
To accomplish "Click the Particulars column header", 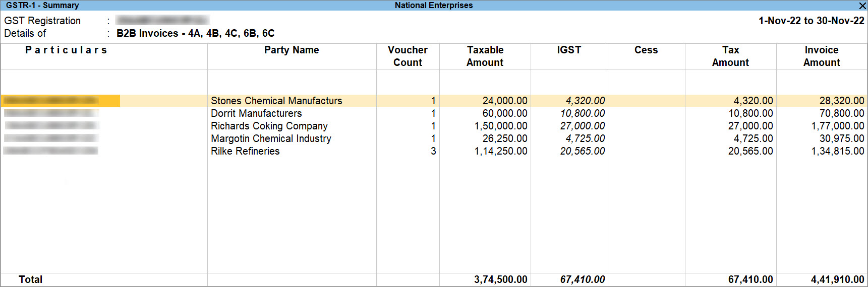I will (66, 50).
